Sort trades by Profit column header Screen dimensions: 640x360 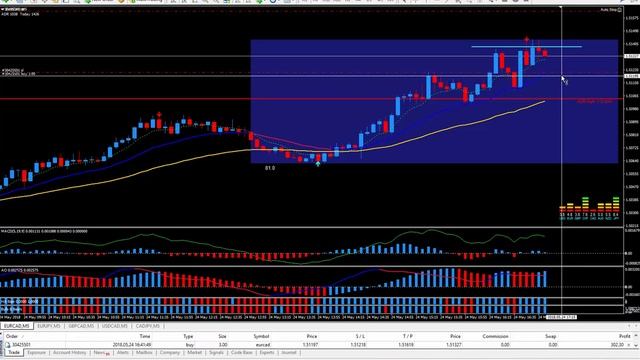click(x=624, y=336)
